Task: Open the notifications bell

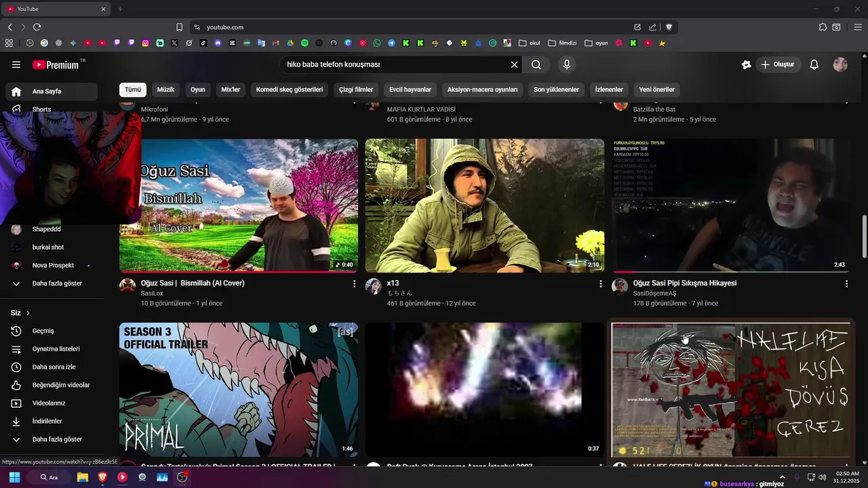Action: 814,64
